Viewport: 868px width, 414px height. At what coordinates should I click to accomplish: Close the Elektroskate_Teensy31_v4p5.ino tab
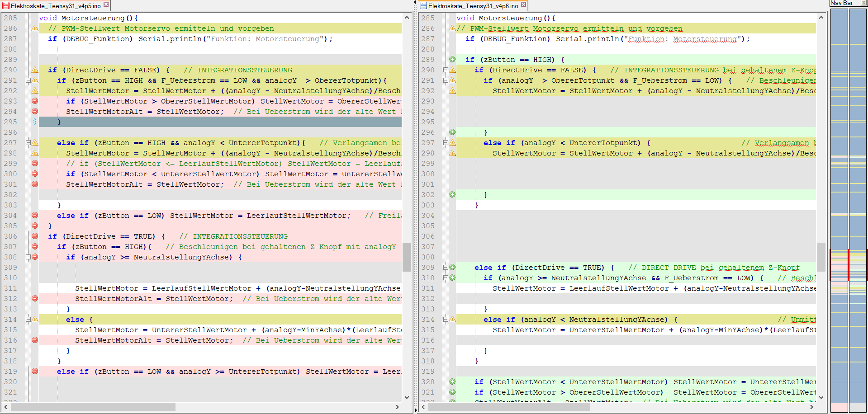[x=106, y=5]
